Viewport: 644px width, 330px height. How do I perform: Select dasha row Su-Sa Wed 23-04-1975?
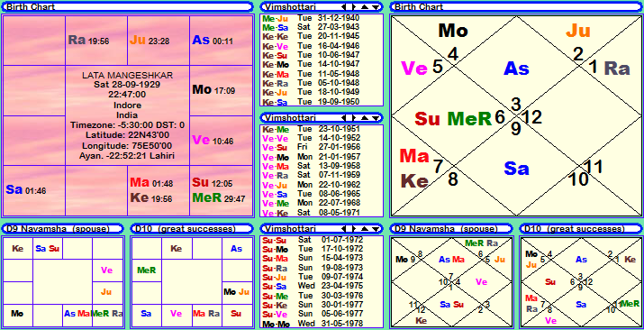(313, 286)
